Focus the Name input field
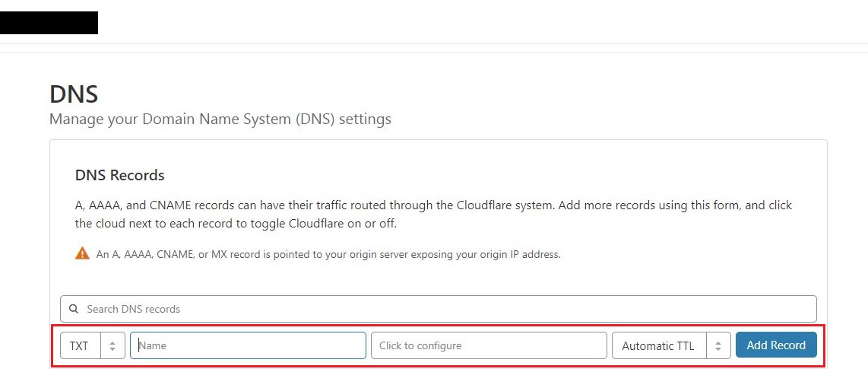 pyautogui.click(x=248, y=345)
